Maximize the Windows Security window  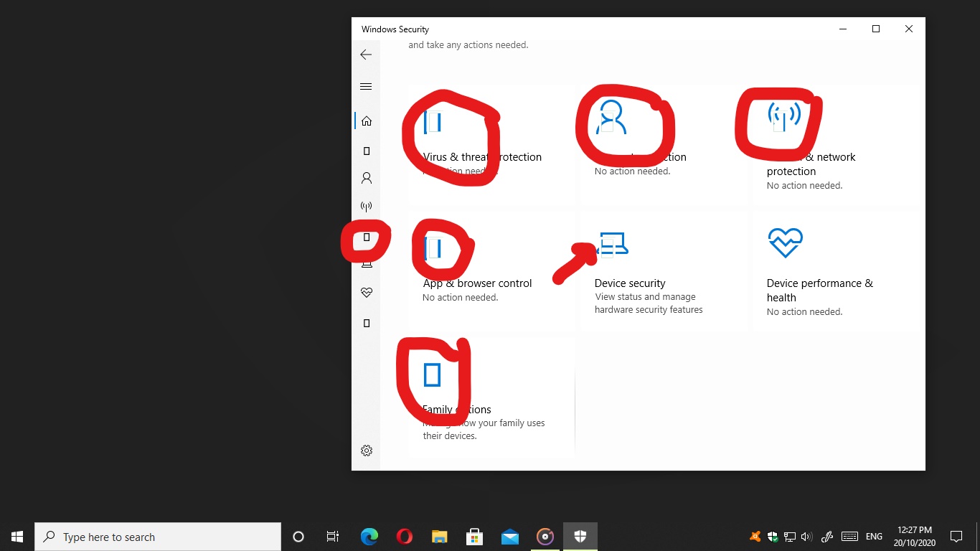876,29
